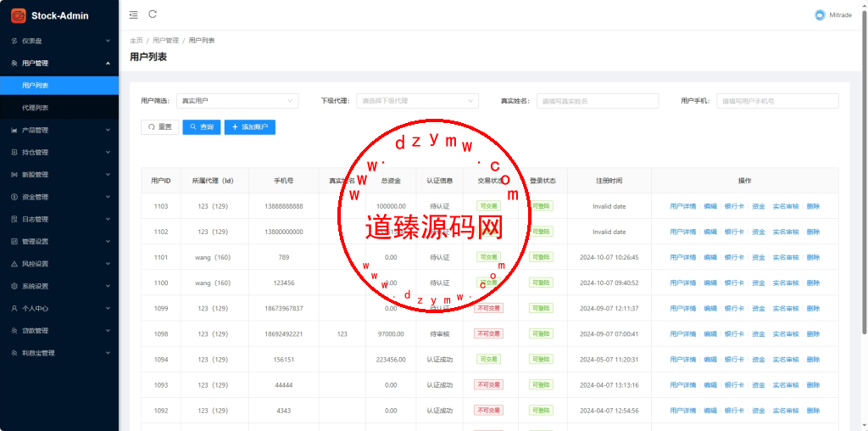Click the 持仓管理 sidebar icon
Viewport: 868px width, 431px height.
pos(14,153)
